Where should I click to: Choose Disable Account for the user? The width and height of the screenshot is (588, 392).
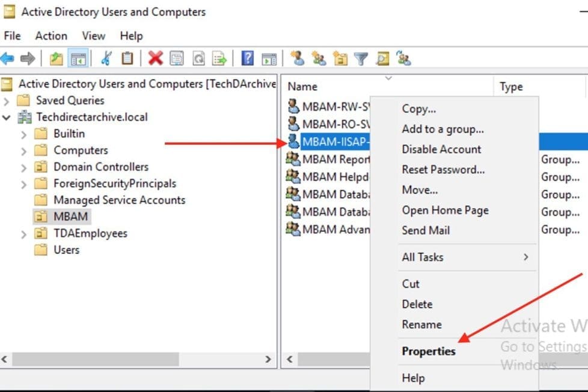click(x=444, y=149)
